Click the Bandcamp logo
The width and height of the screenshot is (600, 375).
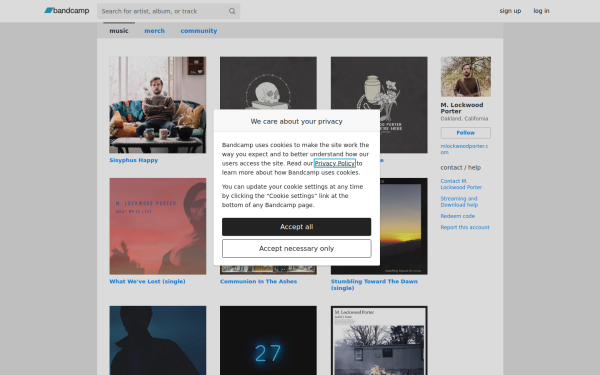(x=67, y=11)
